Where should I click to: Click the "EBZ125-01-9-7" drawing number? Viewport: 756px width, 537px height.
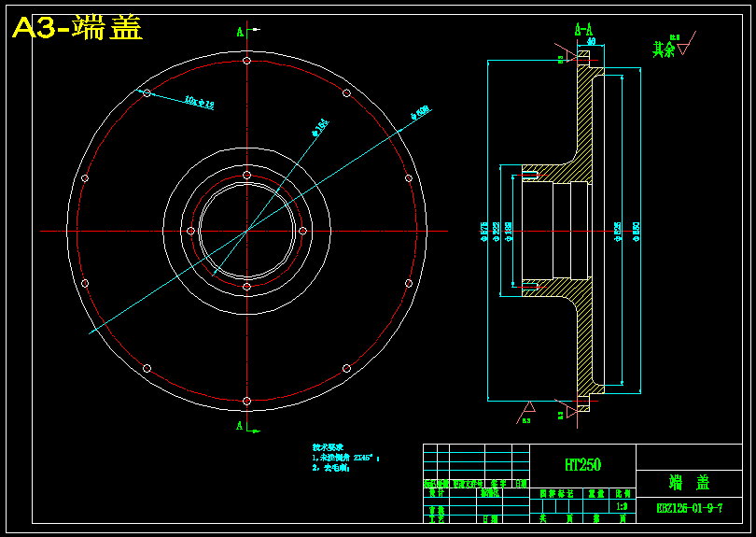point(690,508)
